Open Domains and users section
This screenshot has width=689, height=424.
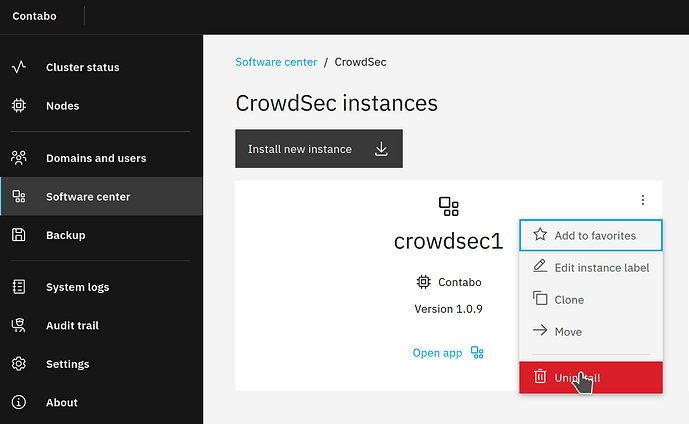coord(102,158)
